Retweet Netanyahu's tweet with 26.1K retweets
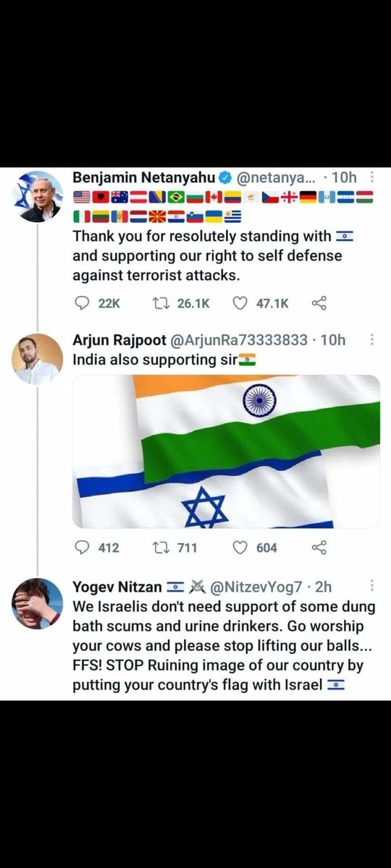Viewport: 391px width, 868px height. 164,304
